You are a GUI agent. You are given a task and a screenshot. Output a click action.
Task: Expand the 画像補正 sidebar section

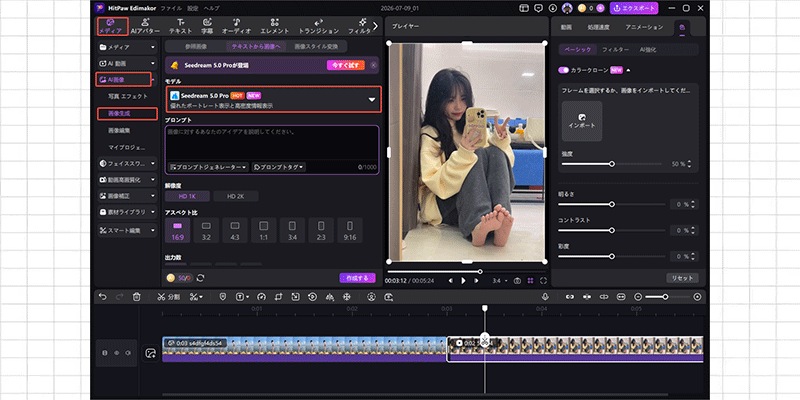(x=128, y=196)
